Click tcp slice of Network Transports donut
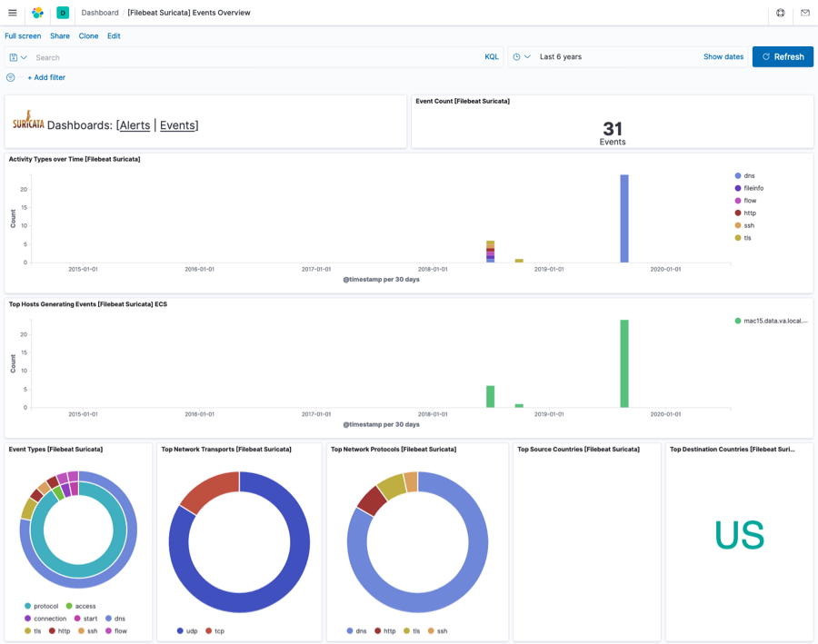This screenshot has width=818, height=644. click(x=209, y=489)
